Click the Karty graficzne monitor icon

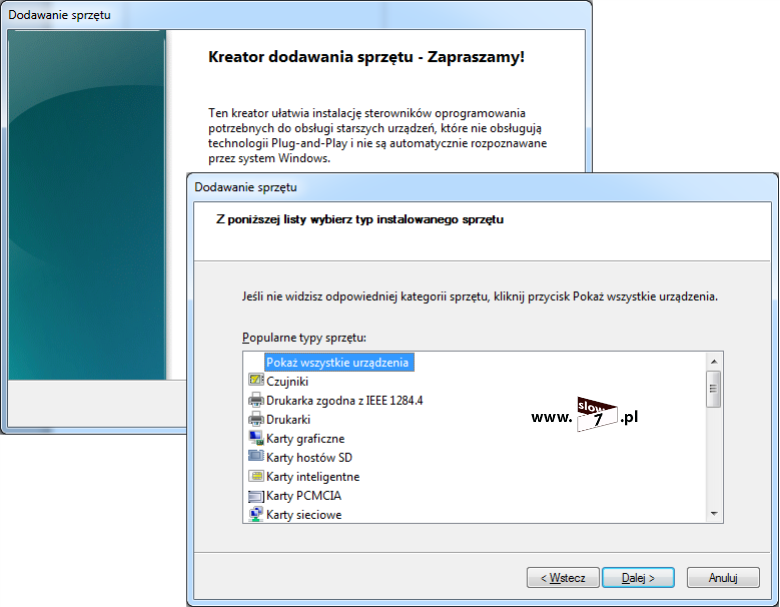pyautogui.click(x=256, y=438)
